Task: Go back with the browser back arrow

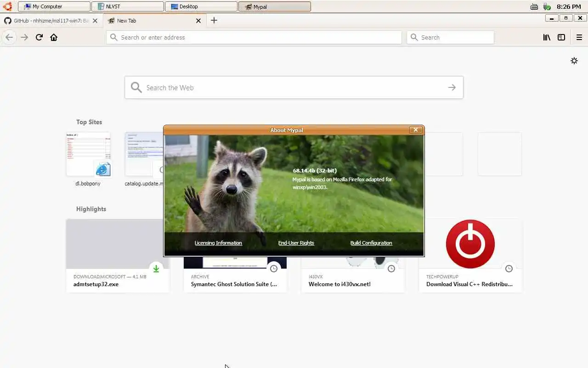Action: coord(9,37)
